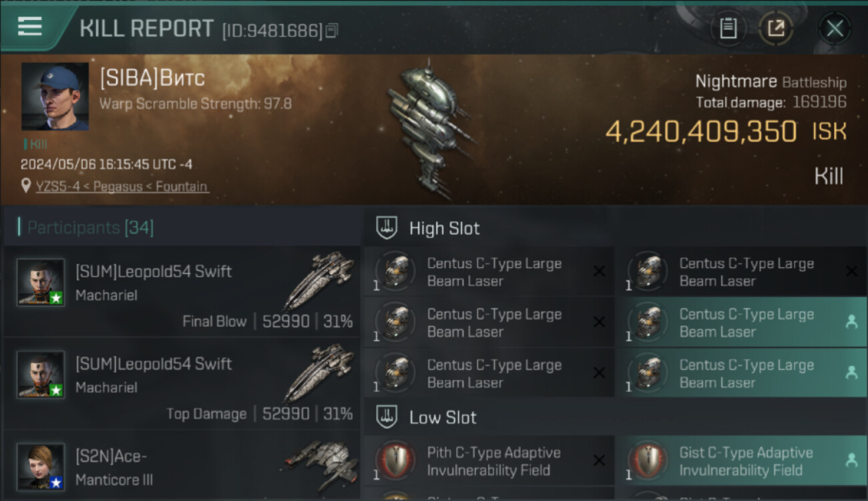Click [S2N]Ace- pilot portrait
The width and height of the screenshot is (868, 501).
tap(41, 466)
